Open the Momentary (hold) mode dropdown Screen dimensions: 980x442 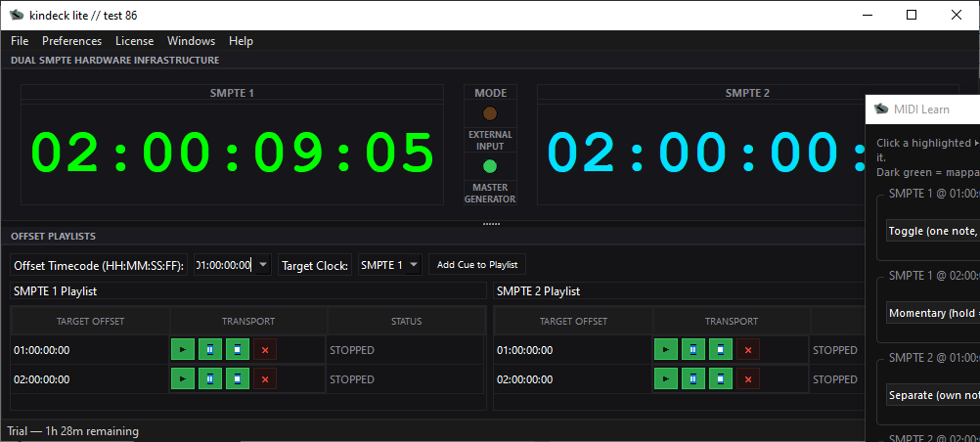pyautogui.click(x=933, y=313)
